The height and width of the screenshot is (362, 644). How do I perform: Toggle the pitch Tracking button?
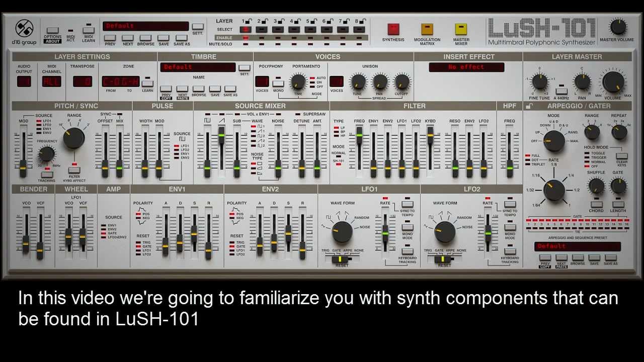[x=46, y=174]
